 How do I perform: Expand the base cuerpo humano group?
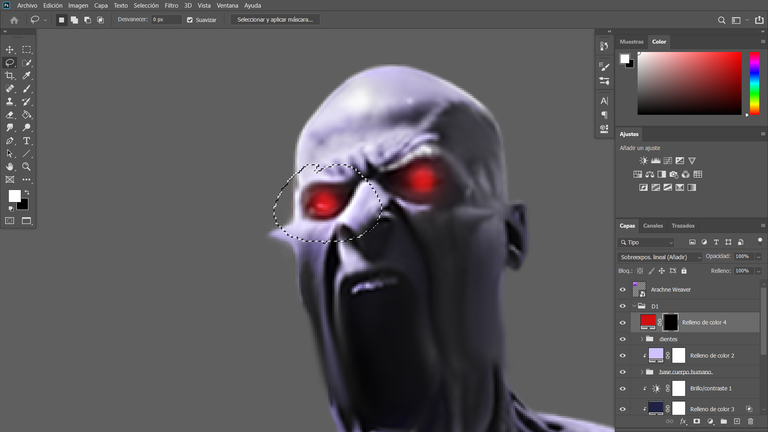click(642, 372)
